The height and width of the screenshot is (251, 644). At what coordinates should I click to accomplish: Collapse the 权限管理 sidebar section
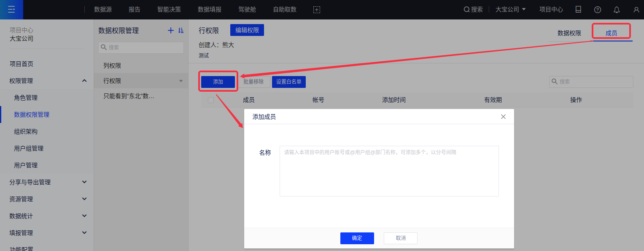coord(84,81)
